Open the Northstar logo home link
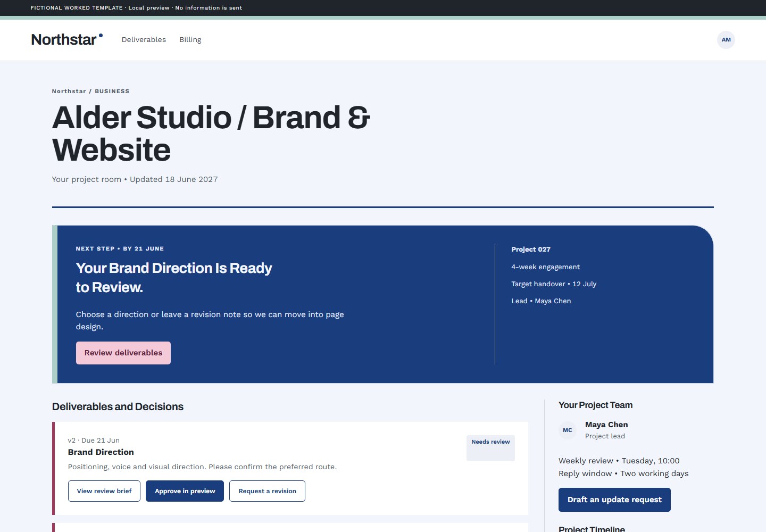766x532 pixels. [66, 39]
